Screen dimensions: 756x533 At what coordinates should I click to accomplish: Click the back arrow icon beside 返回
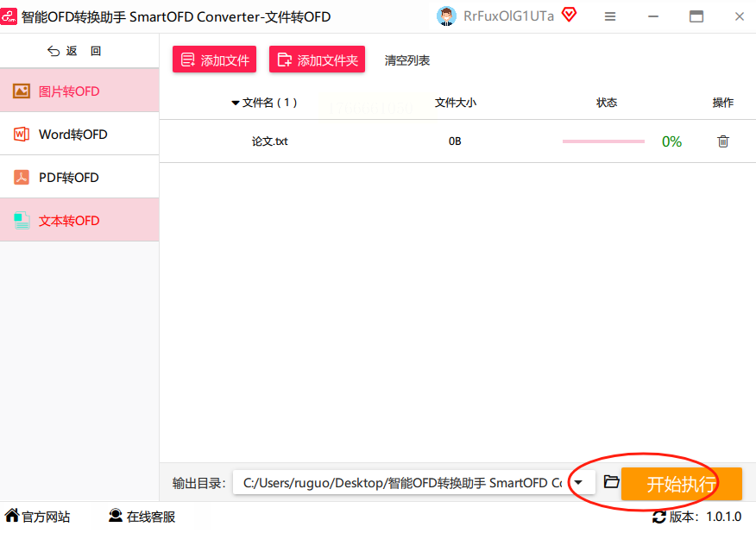(x=53, y=51)
